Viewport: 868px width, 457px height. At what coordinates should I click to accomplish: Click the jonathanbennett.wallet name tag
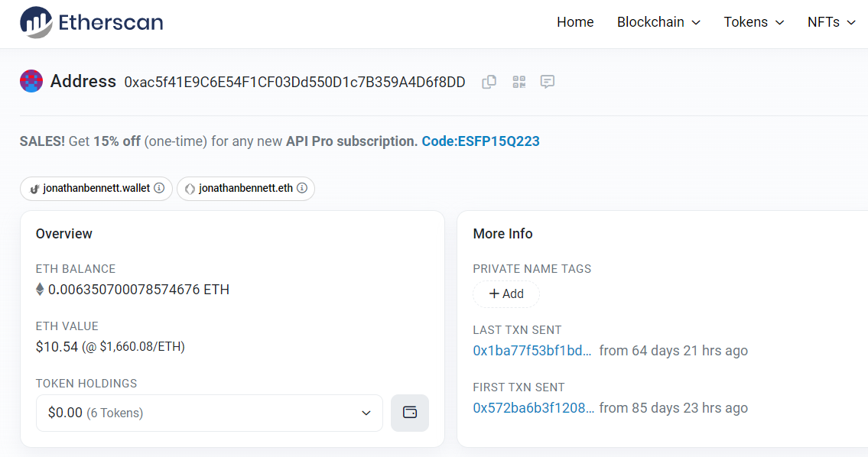pyautogui.click(x=96, y=188)
